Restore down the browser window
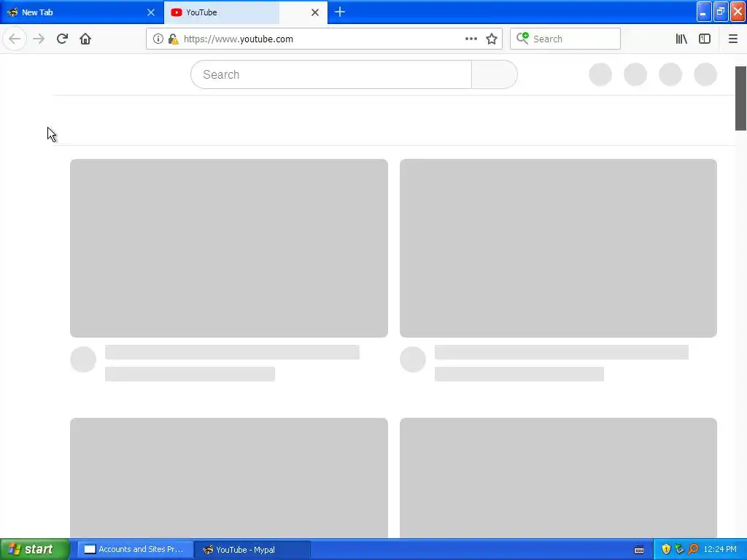747x560 pixels. click(721, 12)
